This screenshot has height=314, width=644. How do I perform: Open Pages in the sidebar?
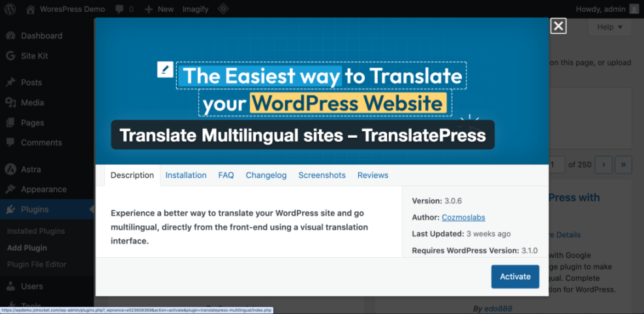tap(33, 123)
